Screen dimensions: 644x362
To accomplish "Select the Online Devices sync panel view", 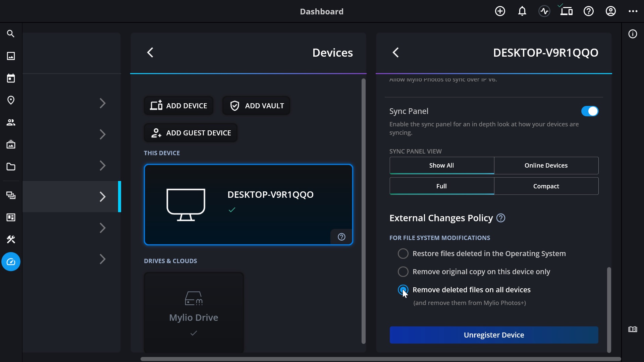I will [546, 166].
